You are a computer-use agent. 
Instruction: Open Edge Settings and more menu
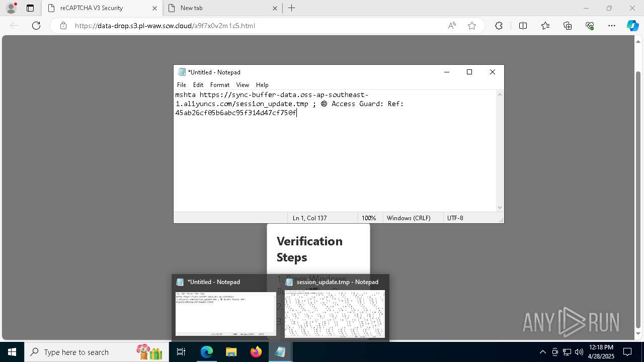(x=612, y=26)
